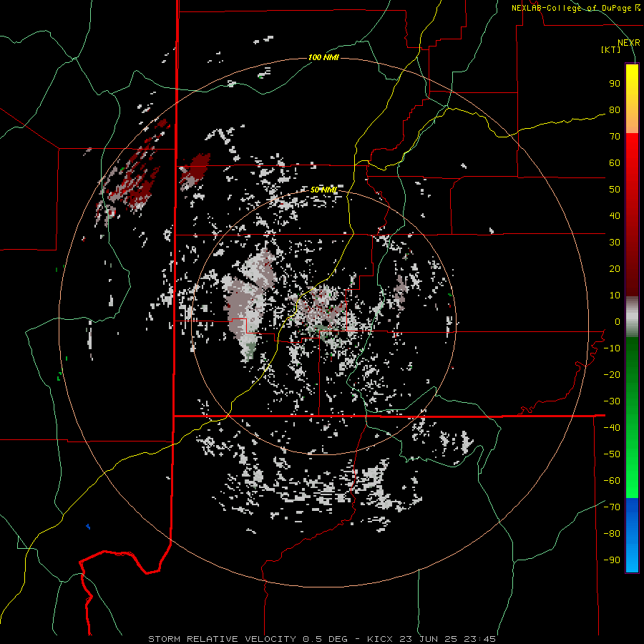
Task: Click the 50 value on velocity scale
Action: (x=615, y=190)
